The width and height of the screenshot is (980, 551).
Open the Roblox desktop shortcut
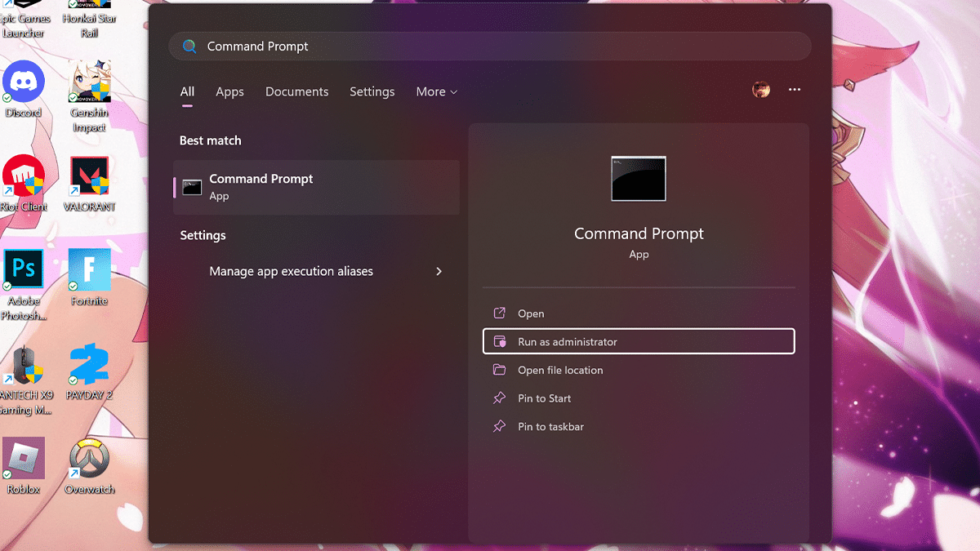tap(24, 459)
